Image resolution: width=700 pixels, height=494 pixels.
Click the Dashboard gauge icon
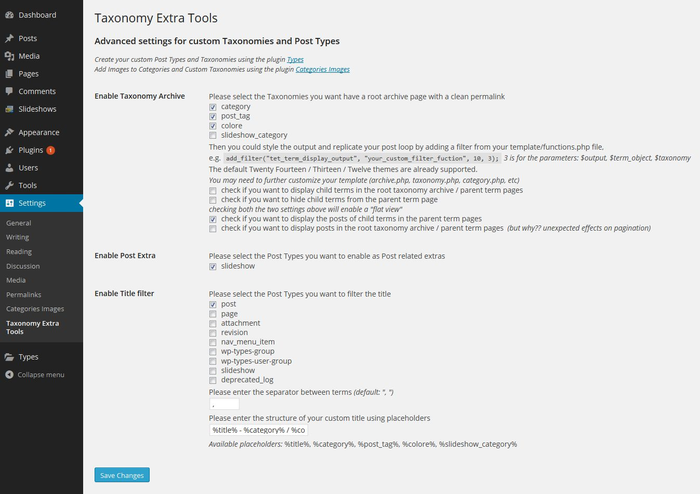click(9, 15)
